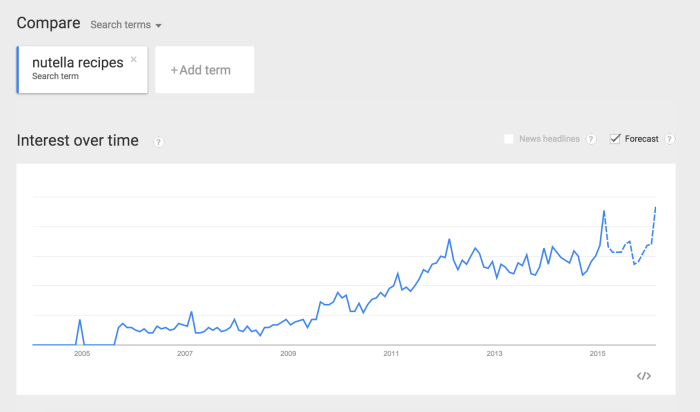
Task: Click the 2009 label on the time axis
Action: pos(288,354)
